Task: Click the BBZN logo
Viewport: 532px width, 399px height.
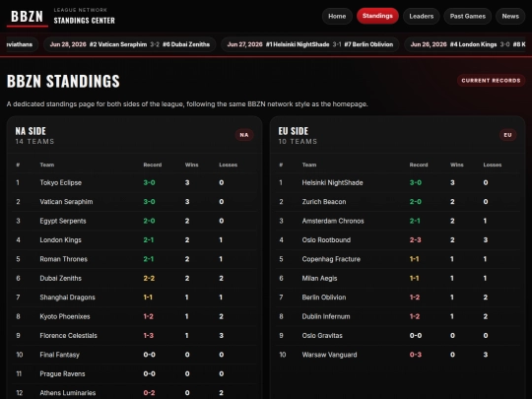Action: pyautogui.click(x=28, y=17)
